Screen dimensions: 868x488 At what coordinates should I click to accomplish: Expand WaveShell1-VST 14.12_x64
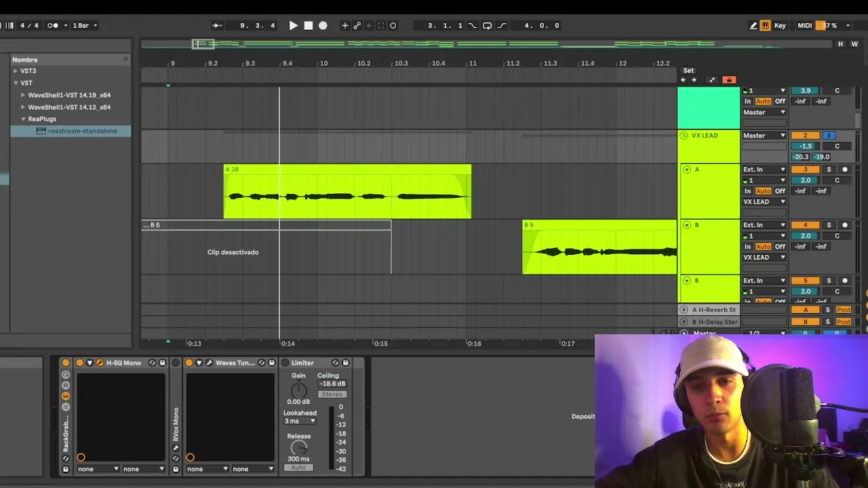click(x=23, y=107)
